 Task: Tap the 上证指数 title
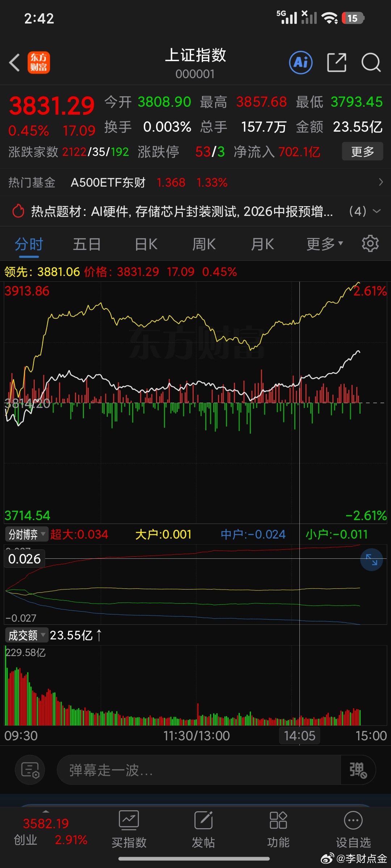click(x=195, y=55)
